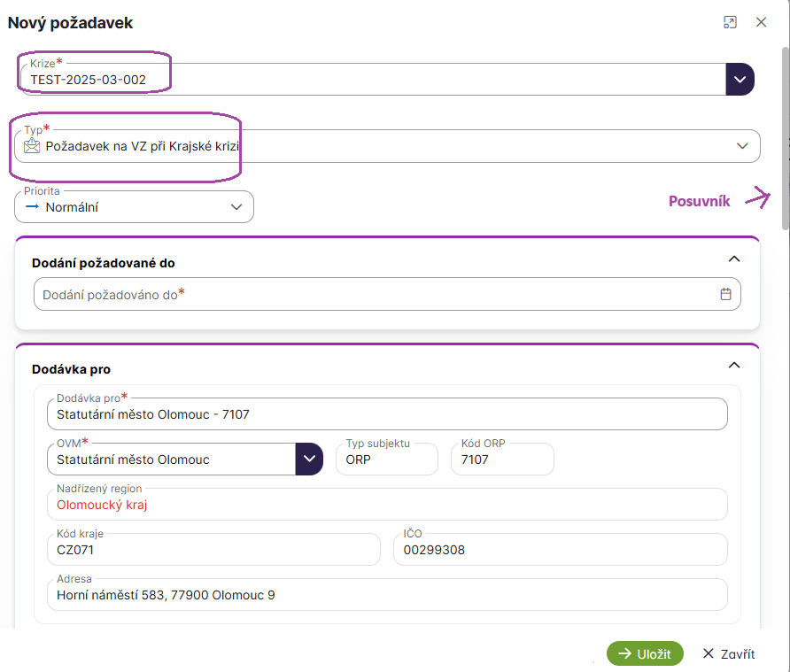The width and height of the screenshot is (790, 672).
Task: Click the calendar icon for delivery date
Action: tap(725, 295)
